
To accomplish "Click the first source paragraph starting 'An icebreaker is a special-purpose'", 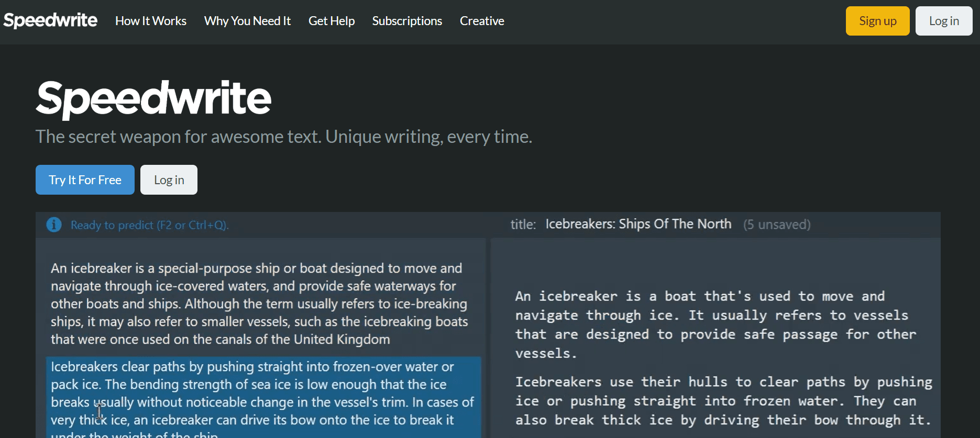I will [259, 304].
